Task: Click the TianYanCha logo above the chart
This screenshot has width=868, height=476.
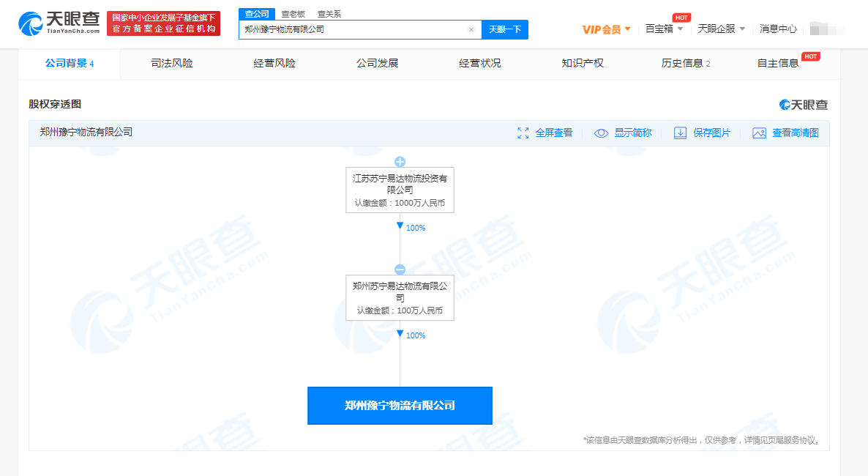Action: click(x=804, y=105)
